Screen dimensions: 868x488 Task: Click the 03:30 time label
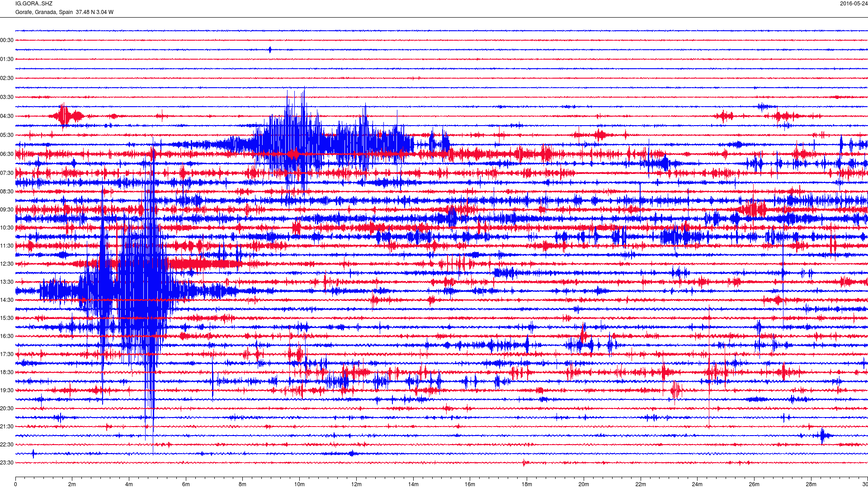(x=7, y=97)
